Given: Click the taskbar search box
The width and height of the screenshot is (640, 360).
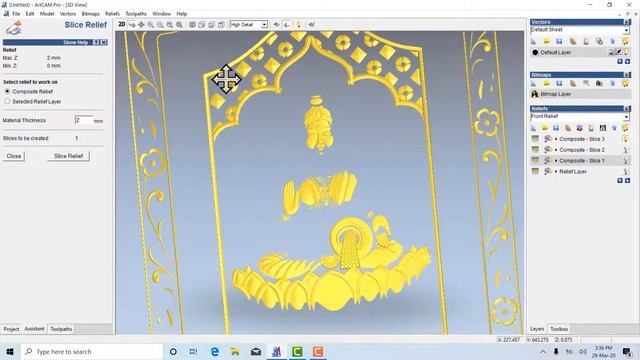Looking at the screenshot, I should pos(92,351).
